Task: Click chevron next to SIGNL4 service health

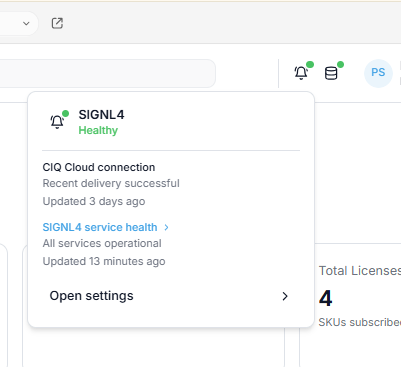Action: click(x=166, y=227)
